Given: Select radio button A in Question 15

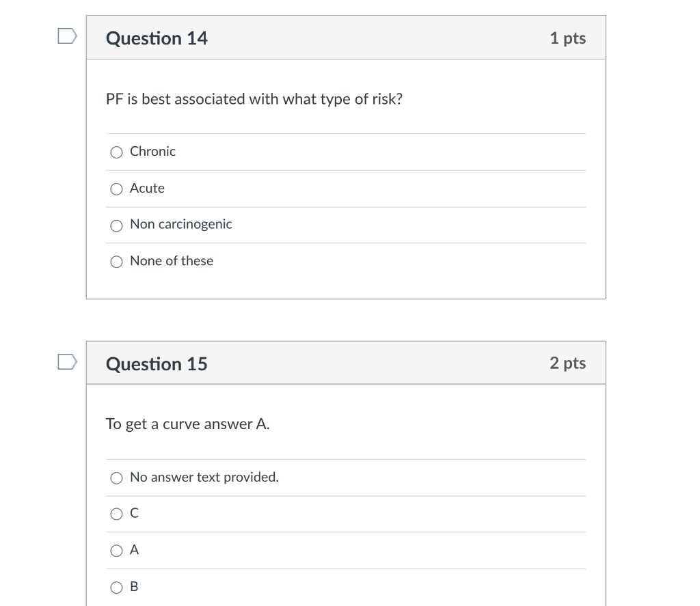Looking at the screenshot, I should click(117, 551).
